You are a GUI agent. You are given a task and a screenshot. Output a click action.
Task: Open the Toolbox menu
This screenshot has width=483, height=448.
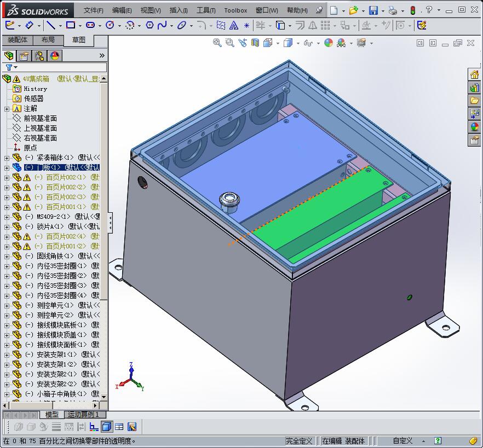(x=235, y=10)
